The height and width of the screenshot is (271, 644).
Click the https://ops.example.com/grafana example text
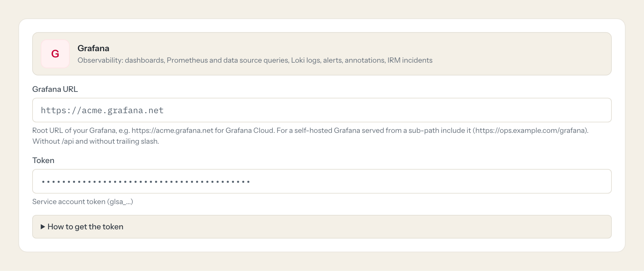point(530,131)
